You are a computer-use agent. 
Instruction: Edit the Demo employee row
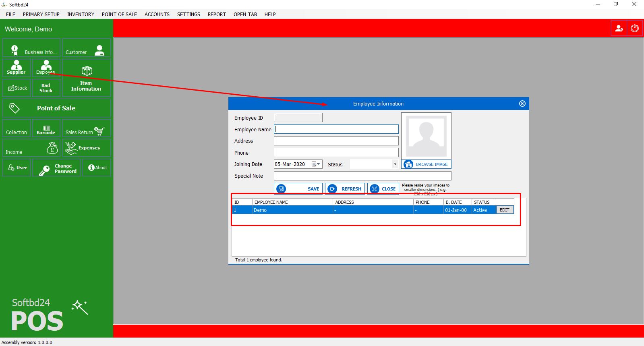coord(505,210)
